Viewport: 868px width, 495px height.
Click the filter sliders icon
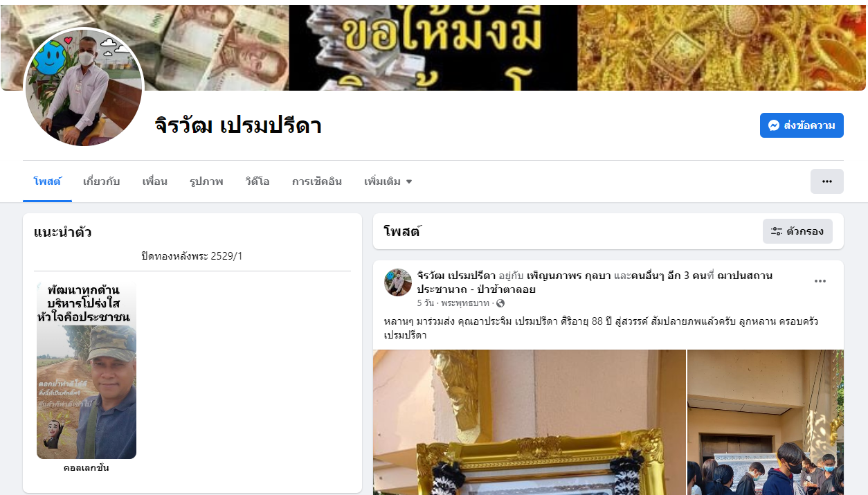point(777,231)
